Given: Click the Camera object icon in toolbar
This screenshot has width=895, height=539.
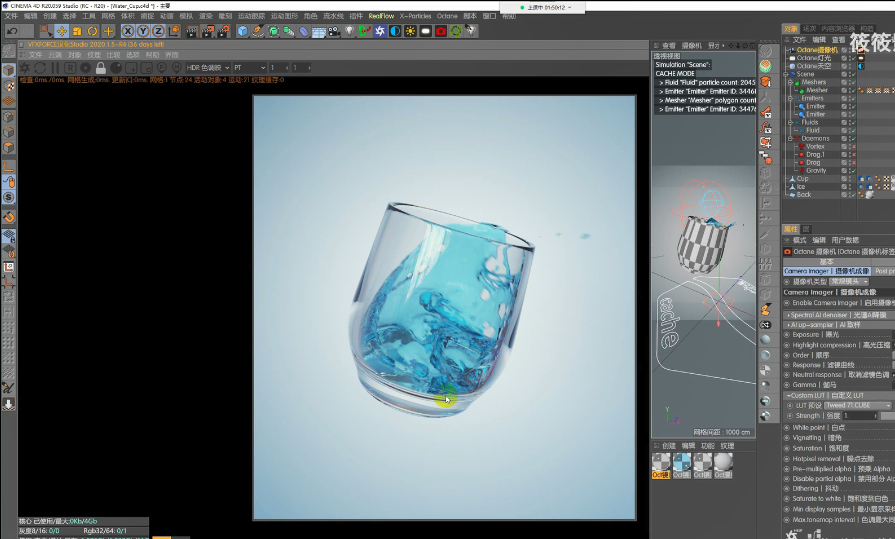Looking at the screenshot, I should (334, 31).
